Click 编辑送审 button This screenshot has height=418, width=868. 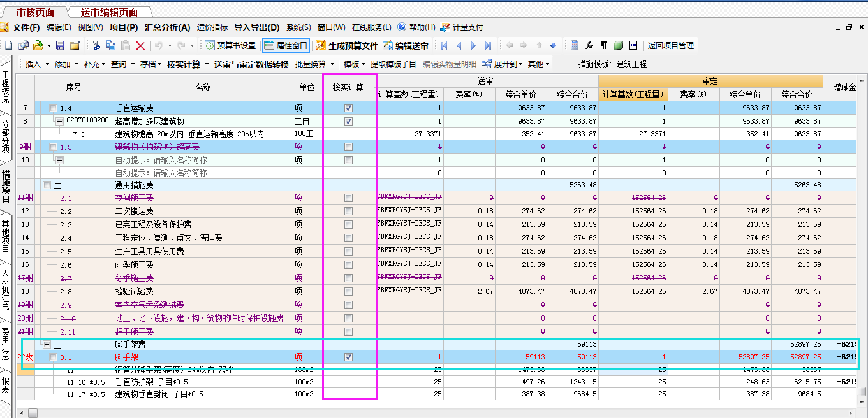(x=406, y=45)
